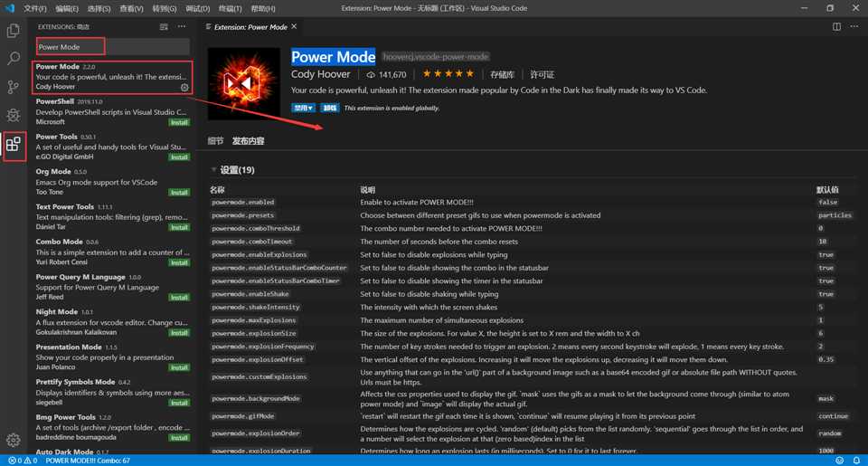The width and height of the screenshot is (868, 466).
Task: Open the Terminal (终端) menu
Action: [x=230, y=8]
